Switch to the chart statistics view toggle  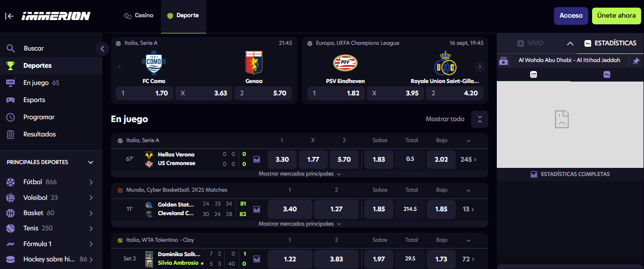(x=606, y=74)
